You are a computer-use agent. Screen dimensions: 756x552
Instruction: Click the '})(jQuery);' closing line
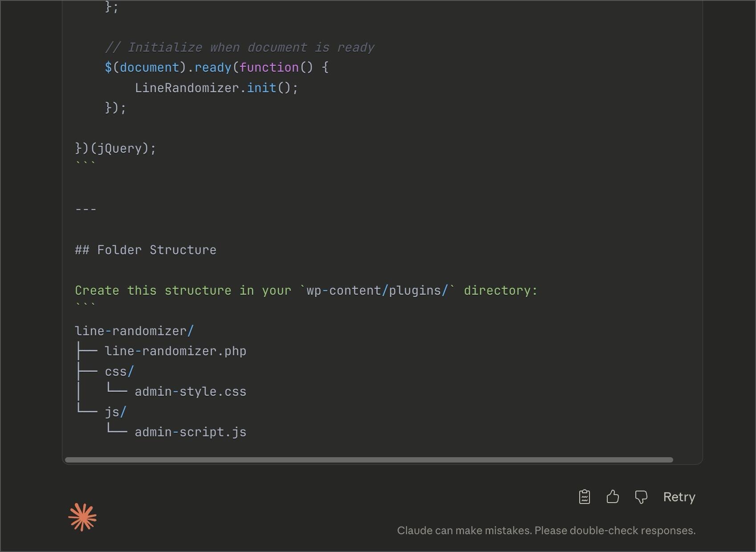click(115, 148)
